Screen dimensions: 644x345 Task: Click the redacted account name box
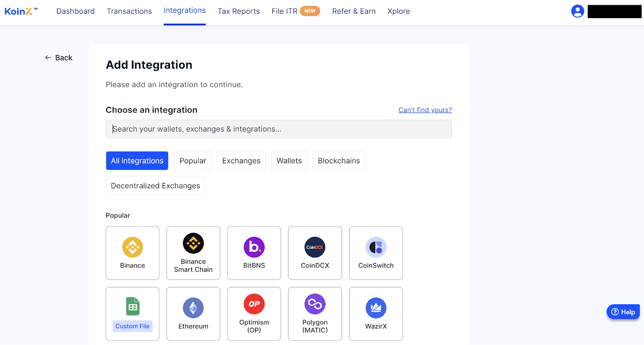(x=615, y=12)
